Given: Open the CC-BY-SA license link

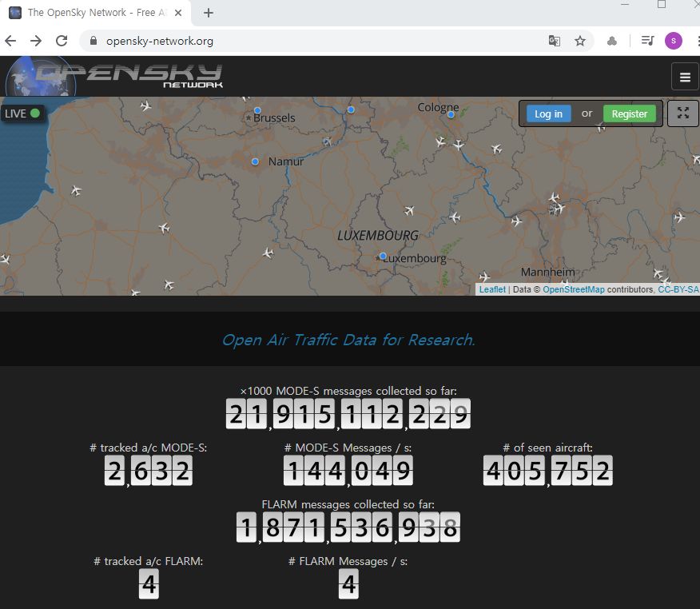Looking at the screenshot, I should coord(678,289).
